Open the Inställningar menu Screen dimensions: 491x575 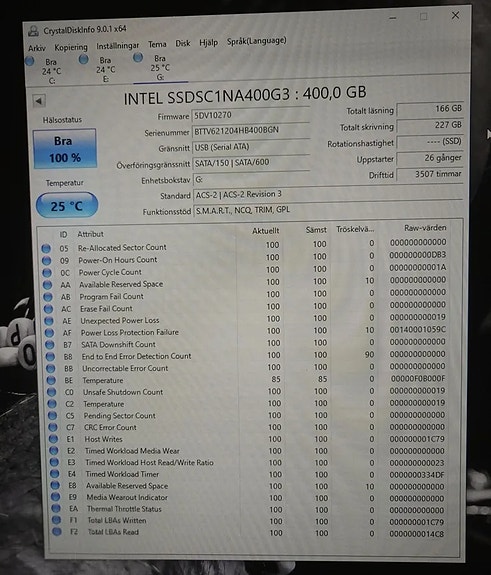click(x=117, y=46)
